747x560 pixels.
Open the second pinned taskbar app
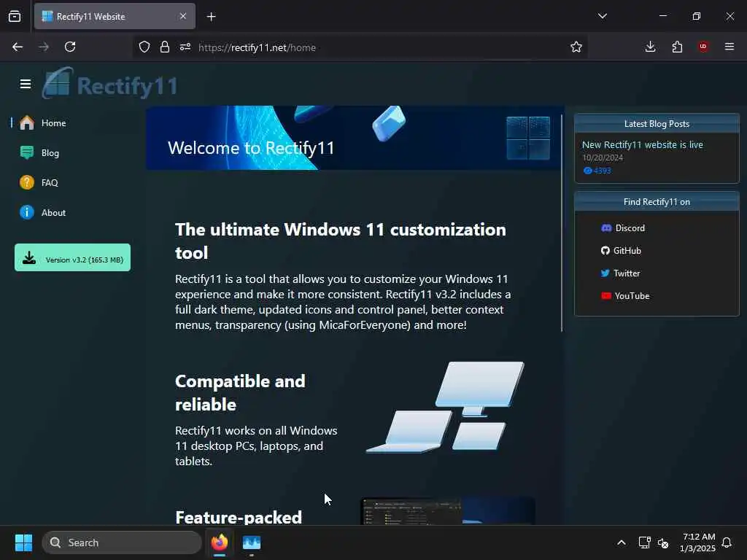(252, 542)
